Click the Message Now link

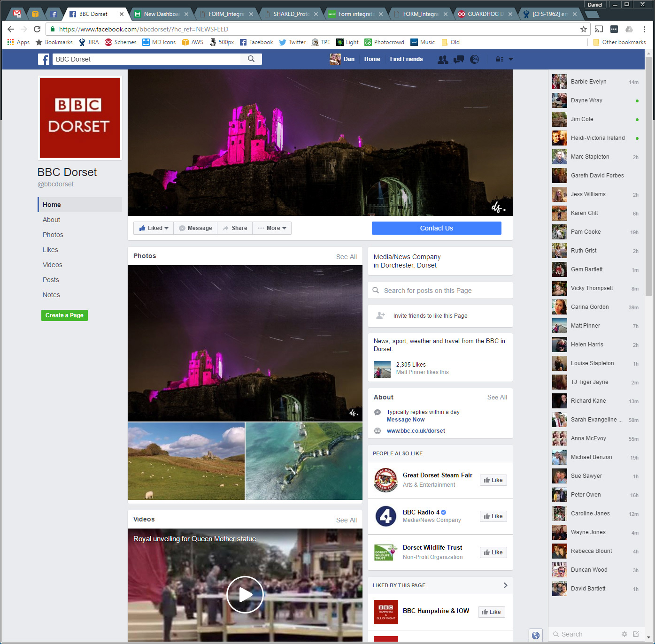pos(406,420)
